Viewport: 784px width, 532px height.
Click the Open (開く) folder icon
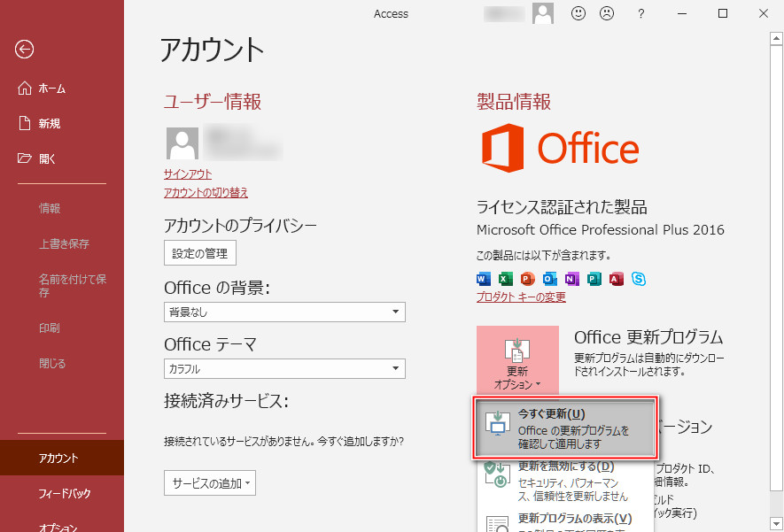[25, 158]
